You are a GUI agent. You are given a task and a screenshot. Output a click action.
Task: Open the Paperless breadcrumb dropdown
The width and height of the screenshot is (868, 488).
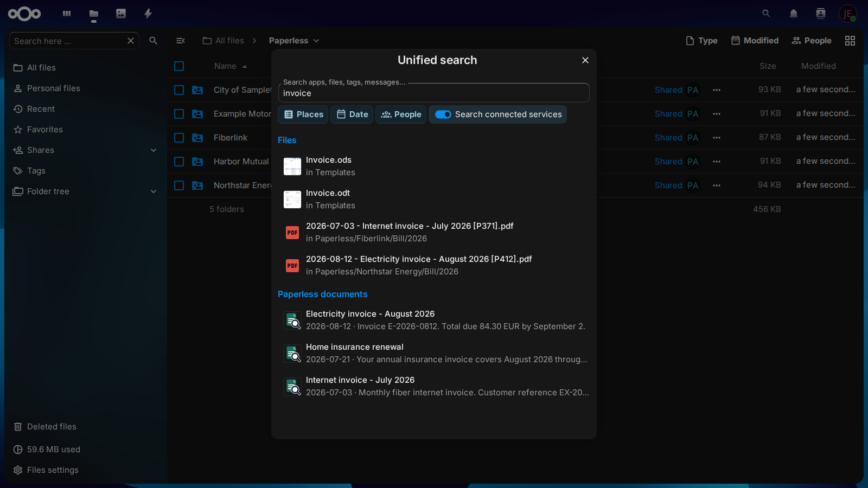click(294, 41)
